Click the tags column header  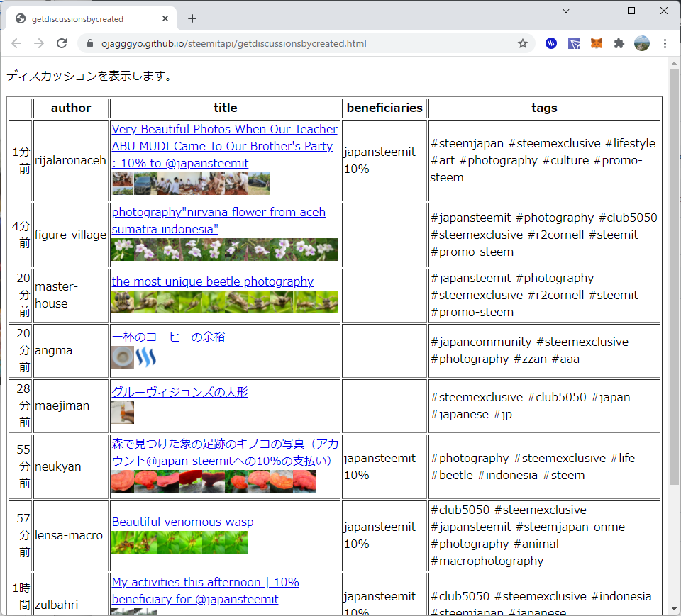pos(544,108)
